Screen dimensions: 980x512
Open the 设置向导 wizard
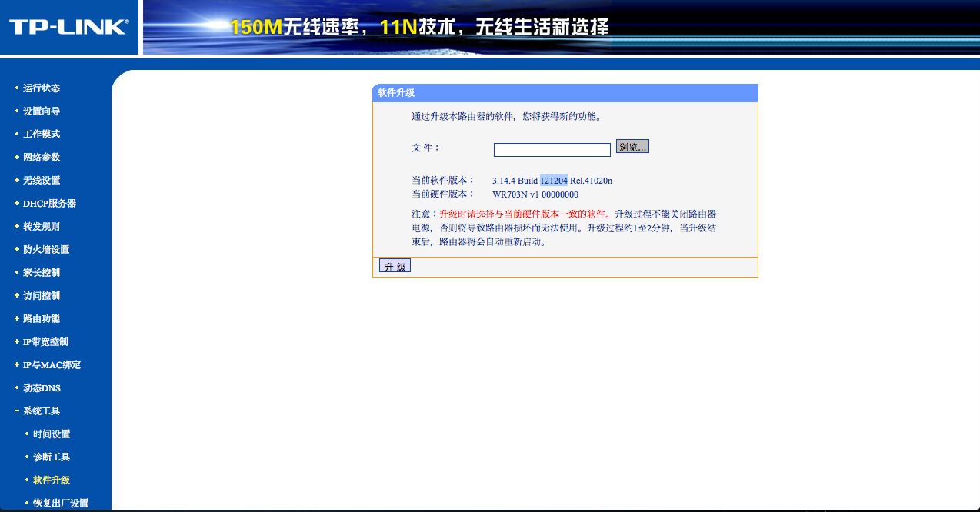click(42, 111)
